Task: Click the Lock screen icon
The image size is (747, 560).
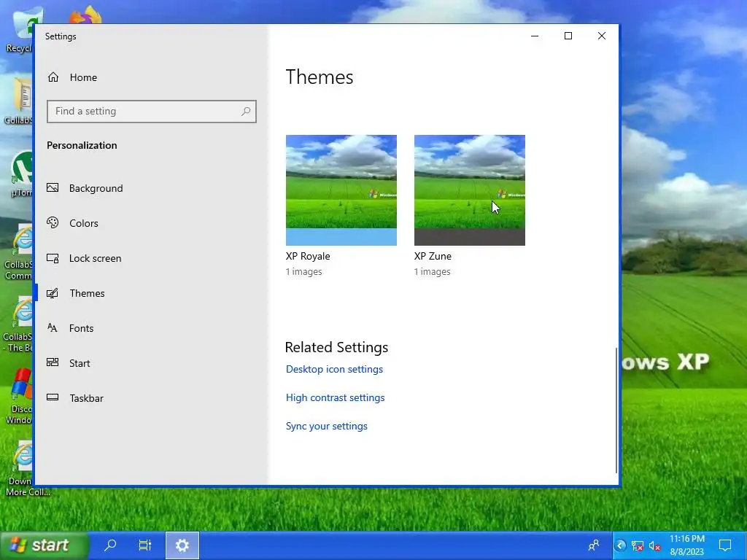Action: (53, 258)
